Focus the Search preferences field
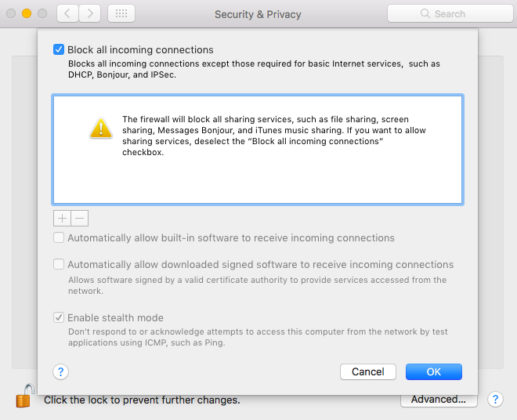Image resolution: width=517 pixels, height=420 pixels. [x=450, y=13]
